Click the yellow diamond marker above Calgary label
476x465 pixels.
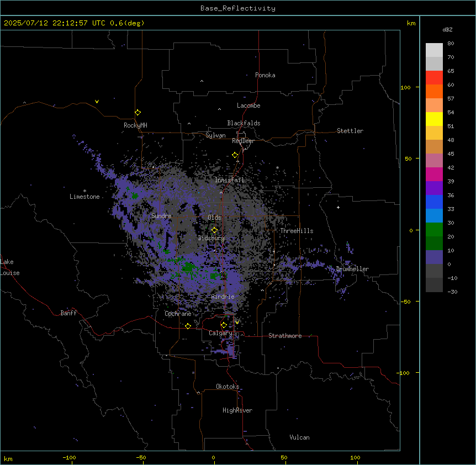coord(224,325)
